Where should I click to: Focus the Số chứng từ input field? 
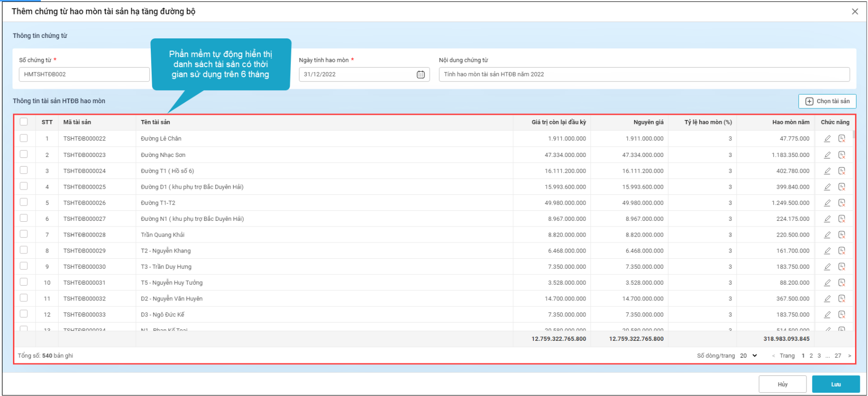click(84, 74)
